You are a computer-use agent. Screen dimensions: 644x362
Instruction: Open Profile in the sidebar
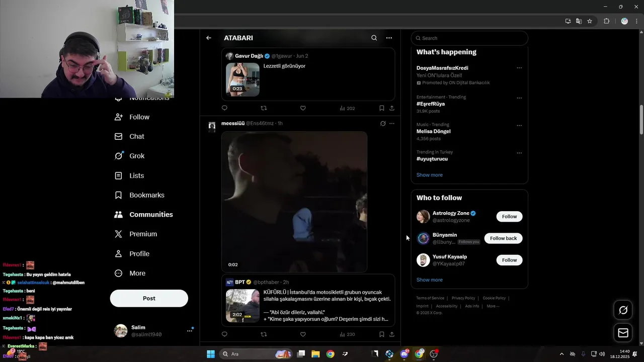point(132,253)
